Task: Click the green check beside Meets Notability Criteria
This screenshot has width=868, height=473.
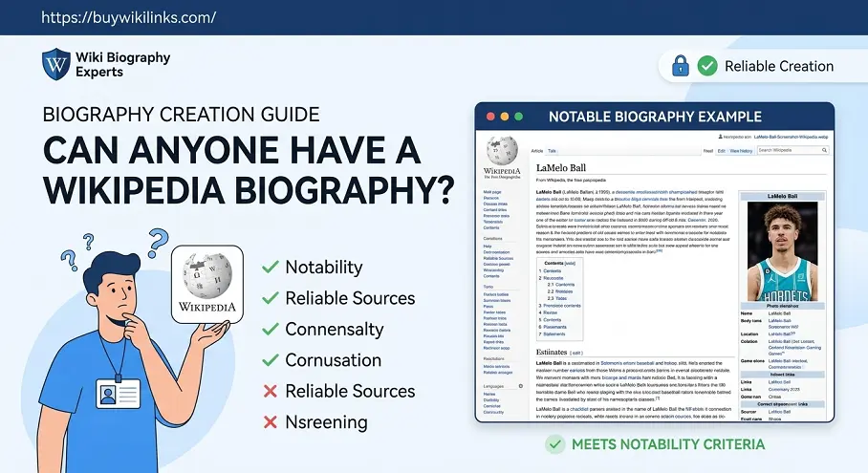Action: [x=555, y=444]
